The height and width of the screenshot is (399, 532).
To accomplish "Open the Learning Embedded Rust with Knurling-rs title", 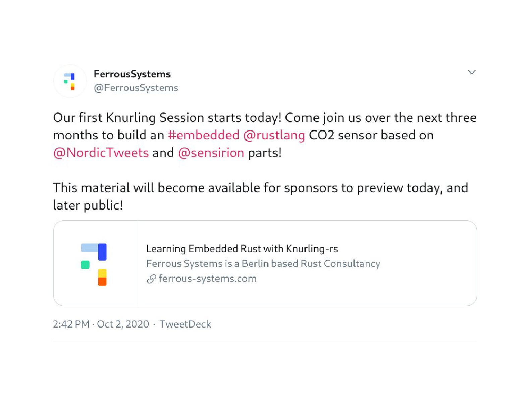I will pyautogui.click(x=242, y=249).
